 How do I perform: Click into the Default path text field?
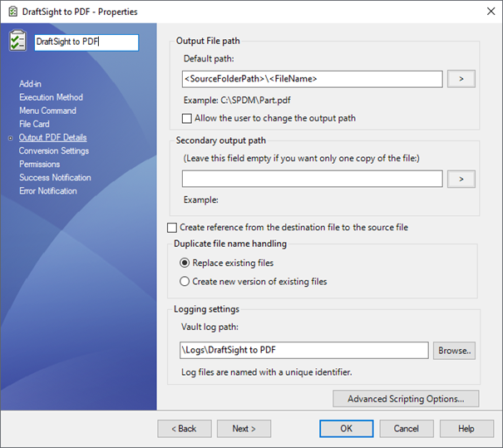tap(312, 79)
